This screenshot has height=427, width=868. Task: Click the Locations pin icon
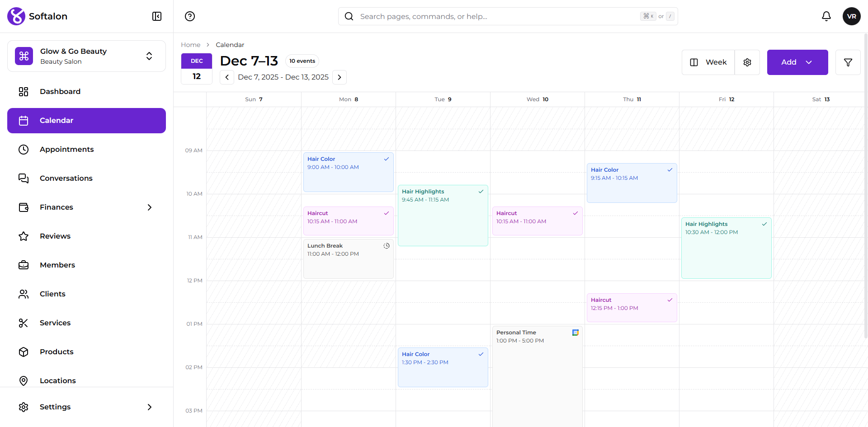point(24,381)
